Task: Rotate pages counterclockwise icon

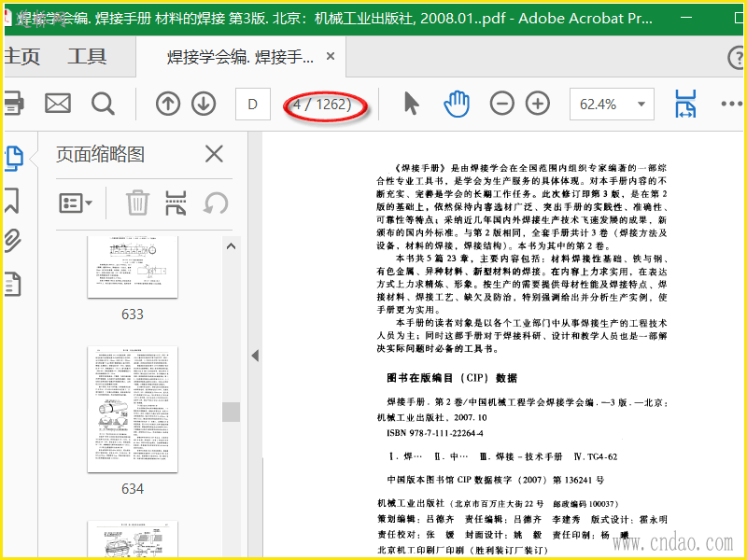Action: tap(216, 203)
